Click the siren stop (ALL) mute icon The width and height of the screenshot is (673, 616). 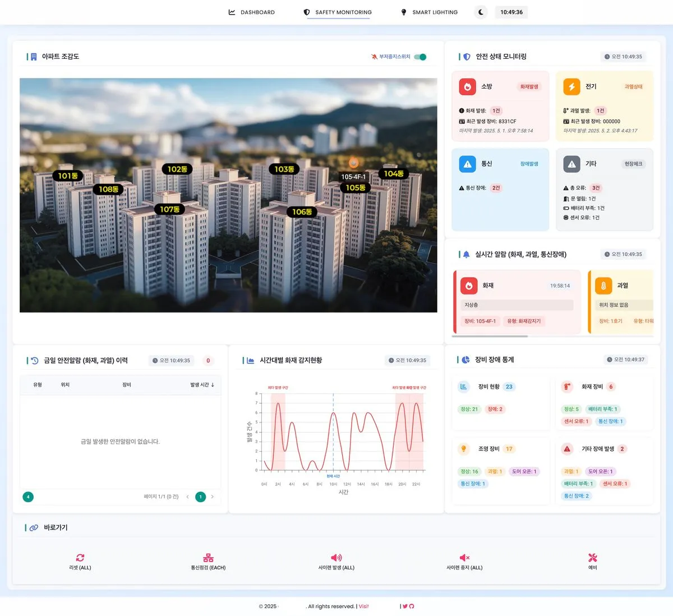(464, 558)
